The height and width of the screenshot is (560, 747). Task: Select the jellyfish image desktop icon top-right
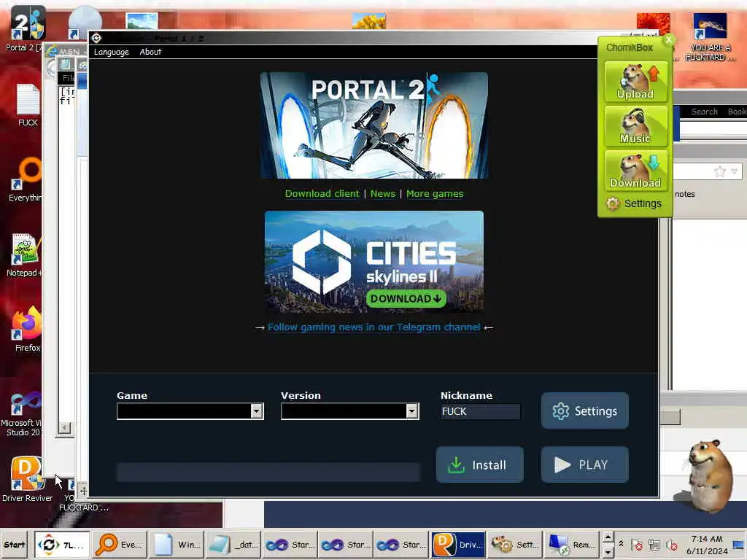tap(710, 37)
